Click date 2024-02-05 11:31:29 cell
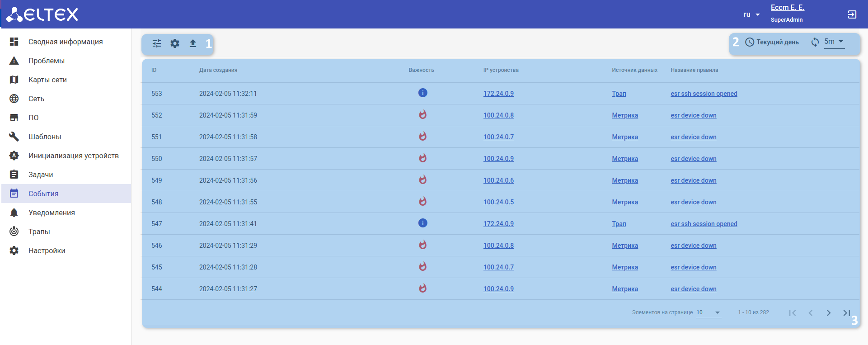 tap(228, 246)
